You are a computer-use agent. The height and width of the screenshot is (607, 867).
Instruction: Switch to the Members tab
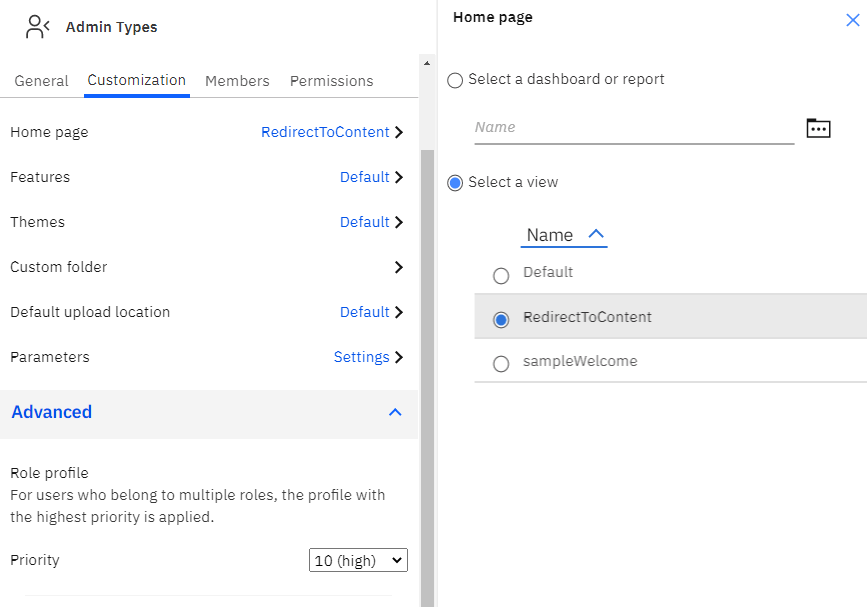[x=237, y=81]
